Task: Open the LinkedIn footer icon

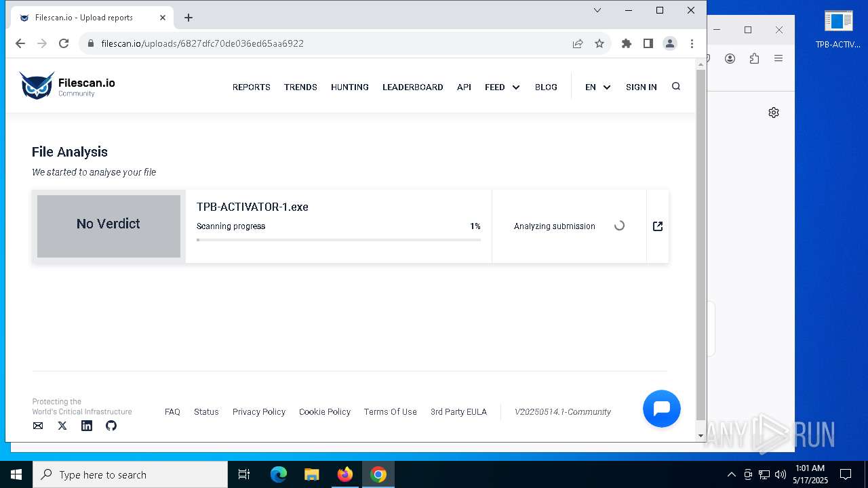Action: 87,426
